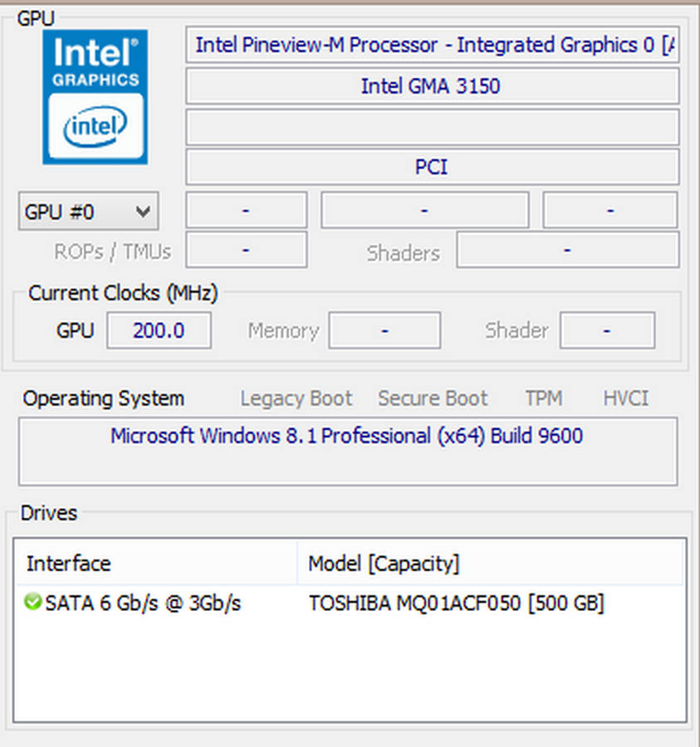This screenshot has width=700, height=747.
Task: Click the Intel Graphics logo
Action: coord(95,96)
